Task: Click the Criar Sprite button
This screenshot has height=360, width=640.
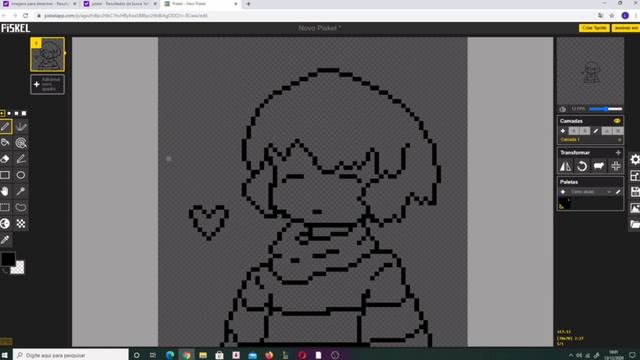Action: [594, 28]
